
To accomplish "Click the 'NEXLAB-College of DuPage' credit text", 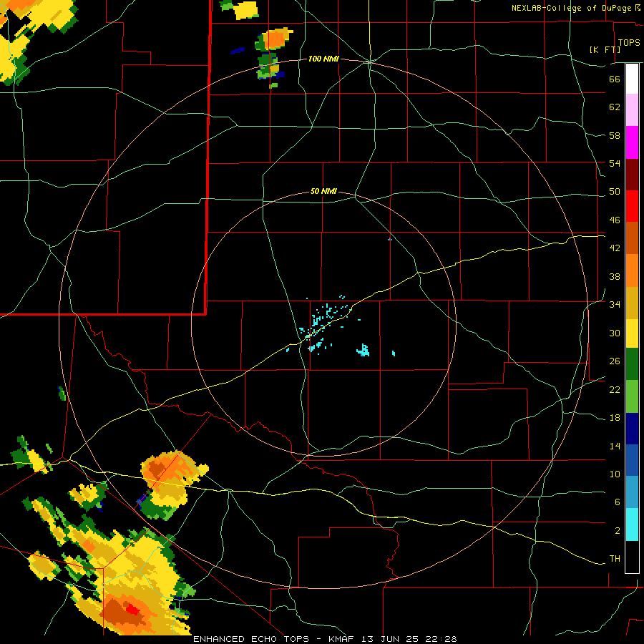I will click(571, 8).
